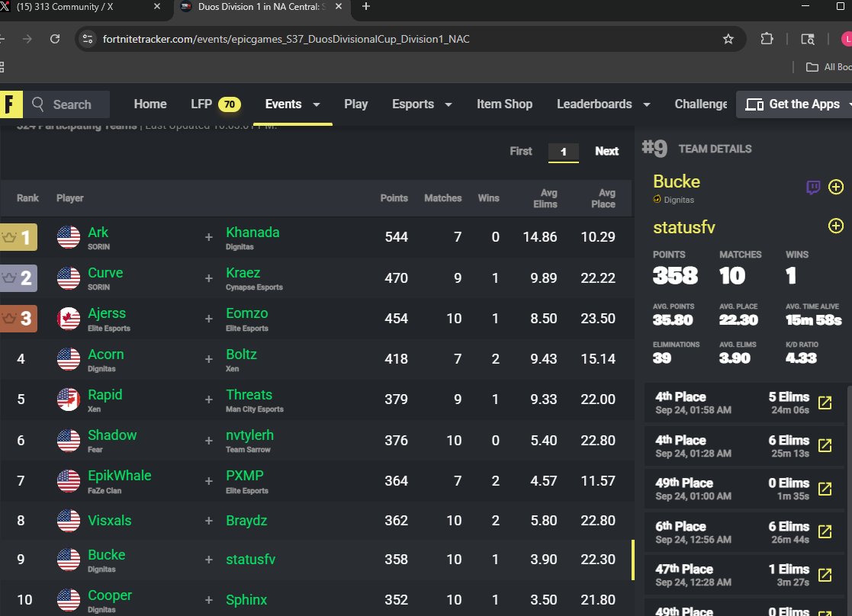Go to First leaderboard page
This screenshot has width=852, height=616.
520,151
